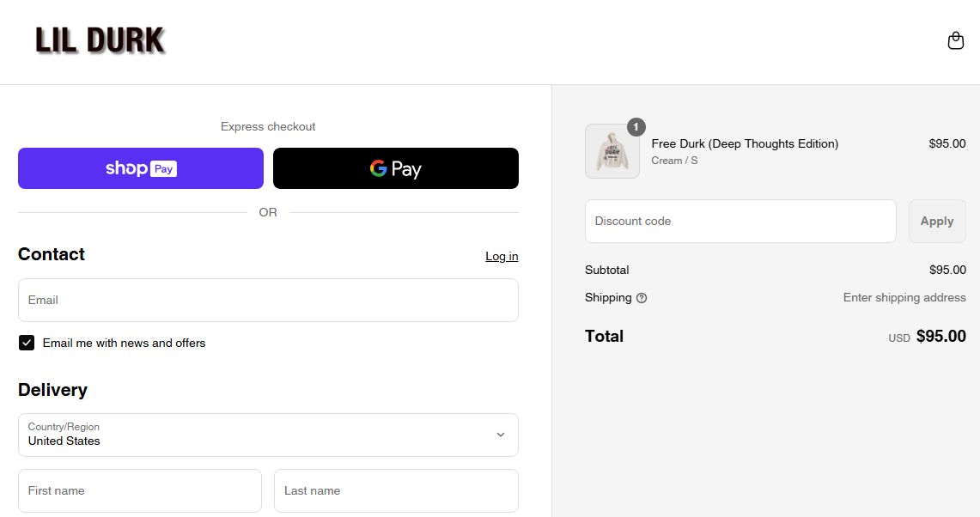Image resolution: width=980 pixels, height=517 pixels.
Task: Open the shopping bag cart icon
Action: coord(956,40)
